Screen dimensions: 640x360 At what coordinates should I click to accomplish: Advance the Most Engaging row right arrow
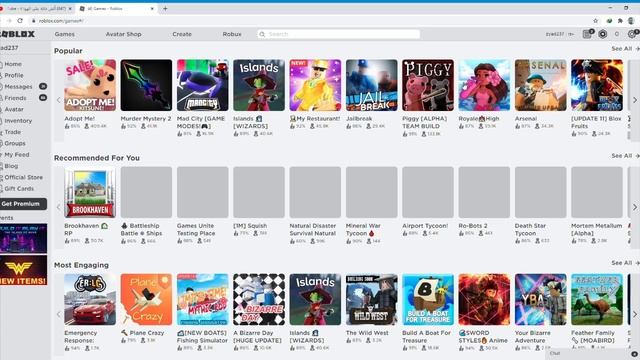click(634, 314)
